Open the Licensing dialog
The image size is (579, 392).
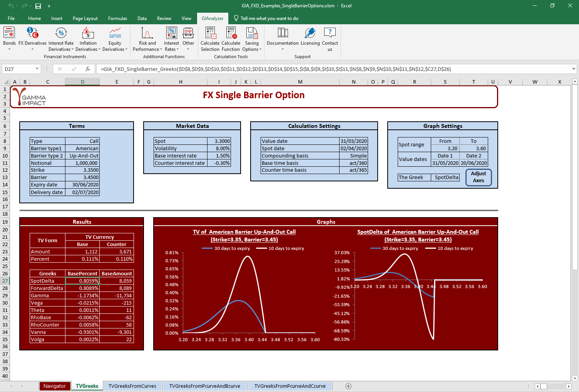(x=310, y=37)
